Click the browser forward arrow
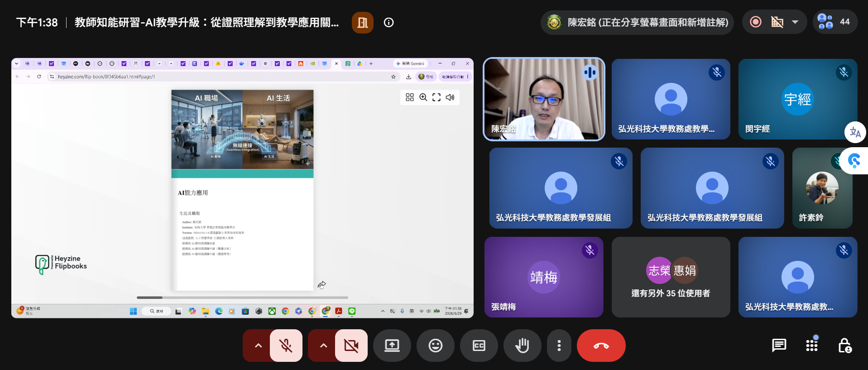Viewport: 868px width, 370px height. [28, 77]
